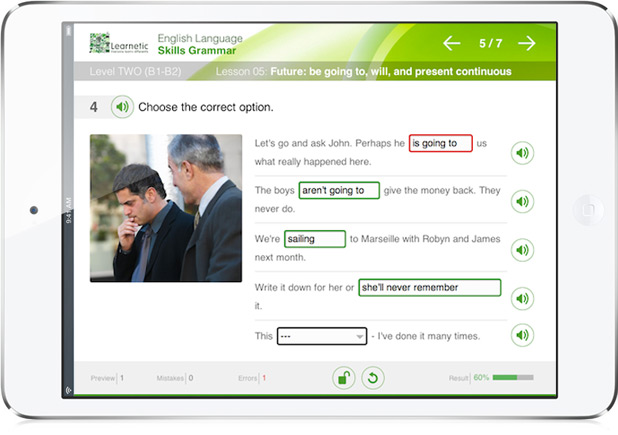Click the Learnetic logo
This screenshot has height=435, width=618.
(119, 43)
